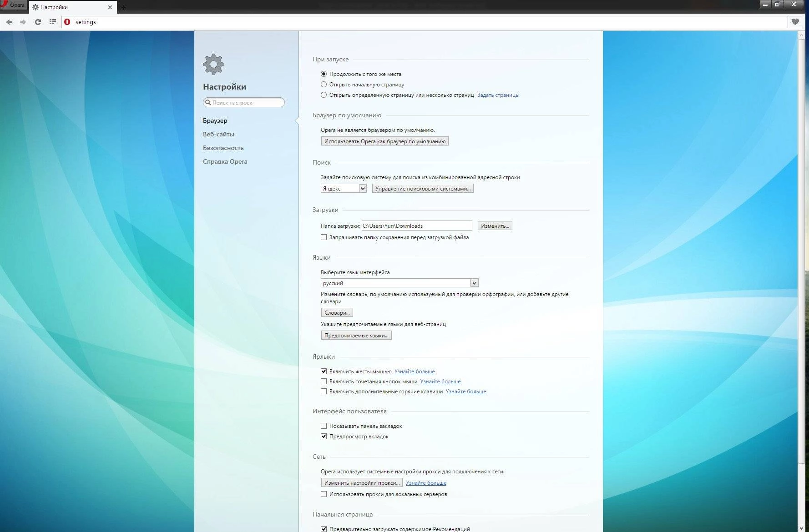
Task: Open the русский interface language dropdown
Action: pos(399,283)
